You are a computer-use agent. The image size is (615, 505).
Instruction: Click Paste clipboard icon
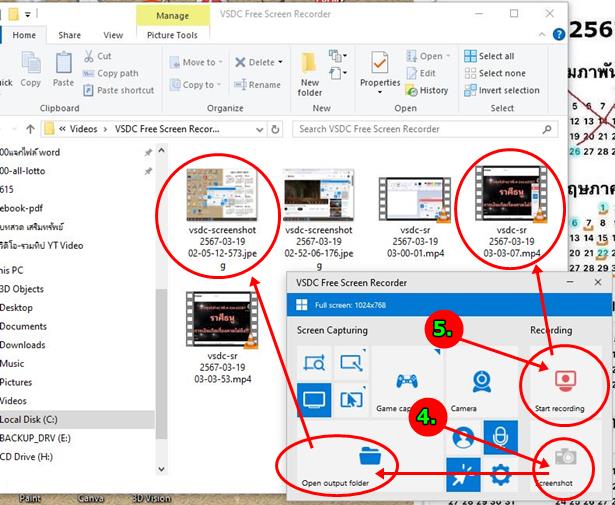click(64, 69)
